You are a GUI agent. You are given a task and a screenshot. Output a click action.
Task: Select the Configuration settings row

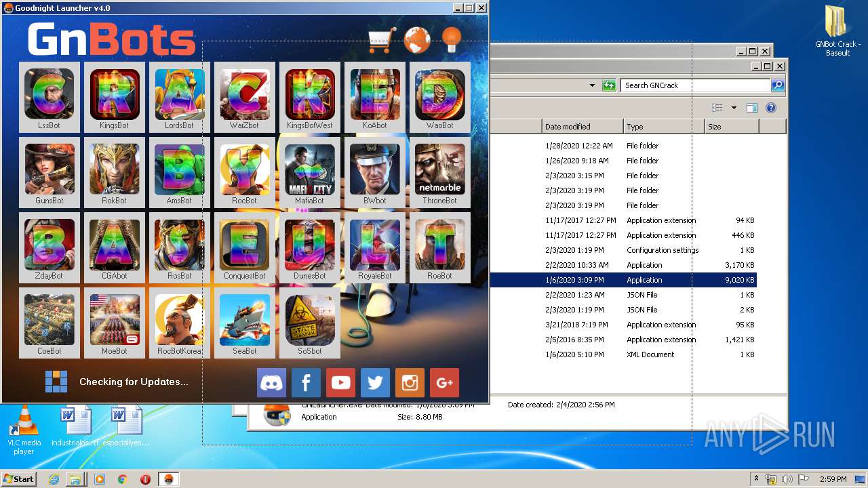[623, 250]
